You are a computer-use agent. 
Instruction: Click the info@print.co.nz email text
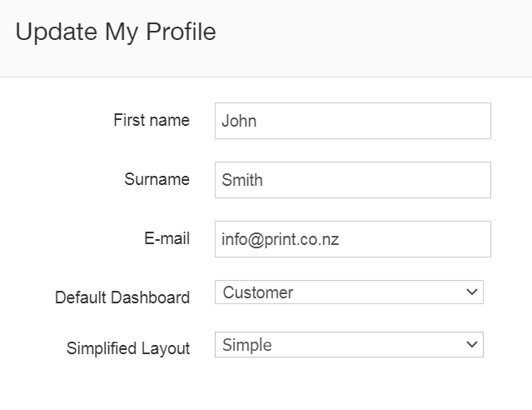(280, 239)
